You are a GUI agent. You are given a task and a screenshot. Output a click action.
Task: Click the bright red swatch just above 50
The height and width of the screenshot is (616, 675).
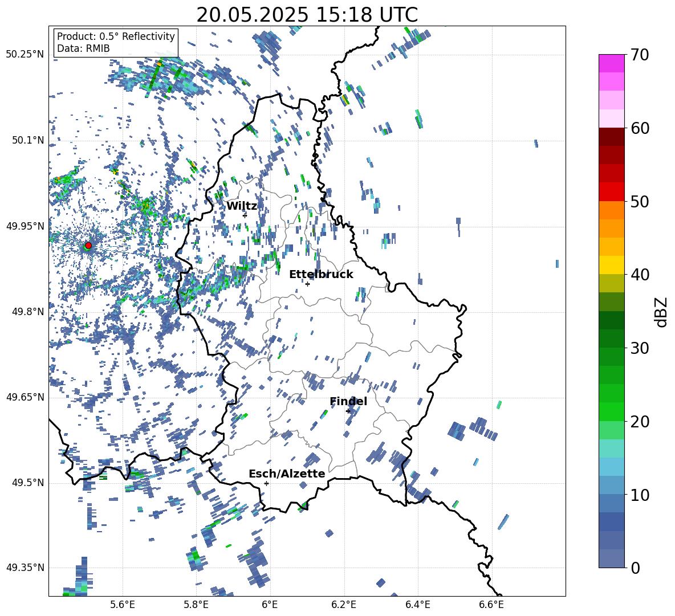click(611, 192)
